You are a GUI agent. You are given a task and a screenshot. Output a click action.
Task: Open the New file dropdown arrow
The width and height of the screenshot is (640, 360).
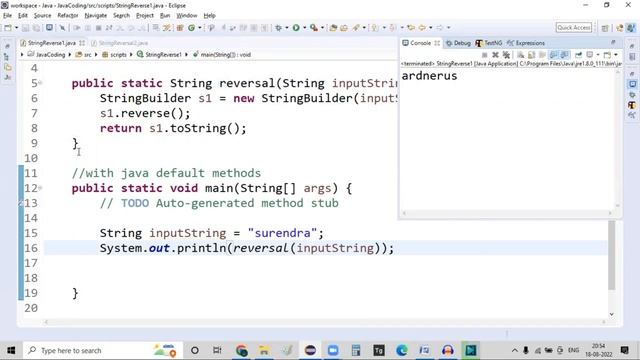[16, 28]
